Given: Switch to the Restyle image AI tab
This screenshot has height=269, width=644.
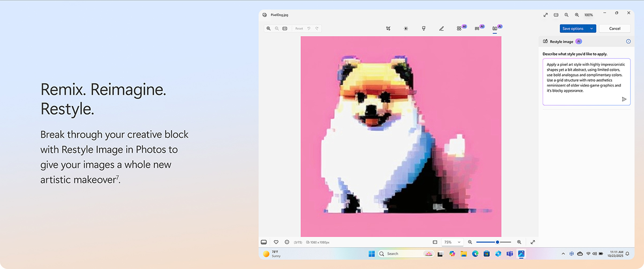Looking at the screenshot, I should 495,28.
